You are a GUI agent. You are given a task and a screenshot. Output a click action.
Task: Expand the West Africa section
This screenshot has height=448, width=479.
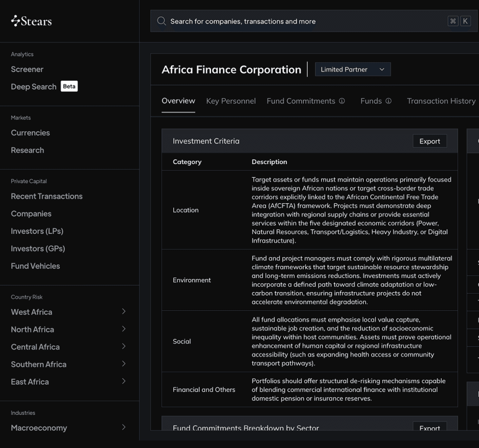point(124,311)
